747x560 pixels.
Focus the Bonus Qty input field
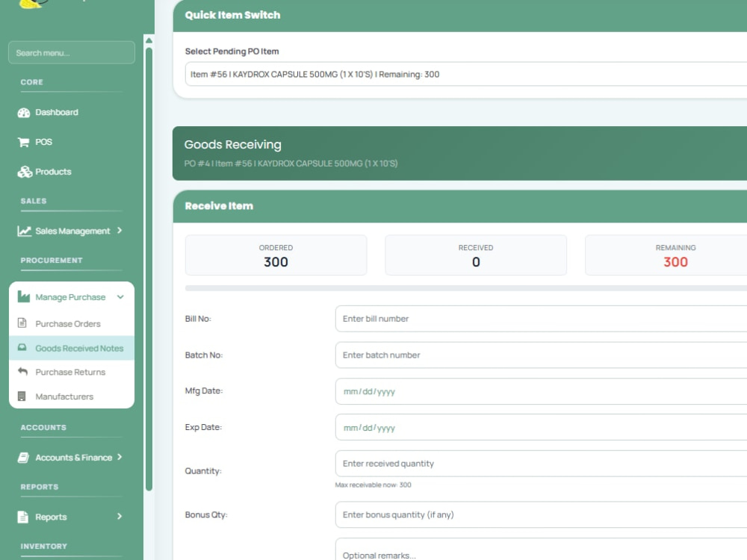[x=541, y=514]
